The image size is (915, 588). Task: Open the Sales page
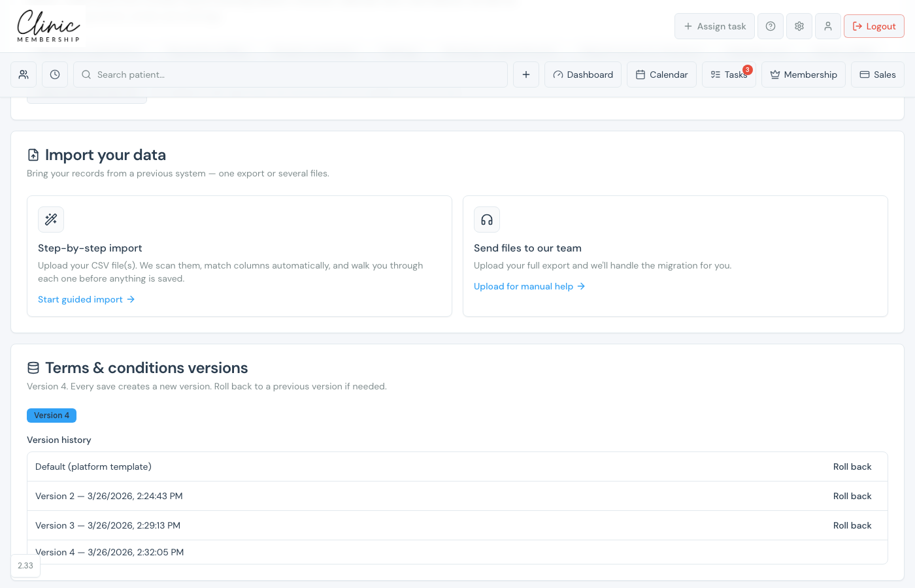click(878, 74)
